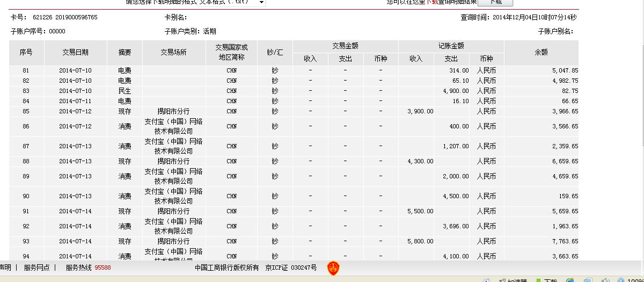Screen dimensions: 644x282
Task: Click 币种 subheader under 交易金额
Action: tap(380, 59)
